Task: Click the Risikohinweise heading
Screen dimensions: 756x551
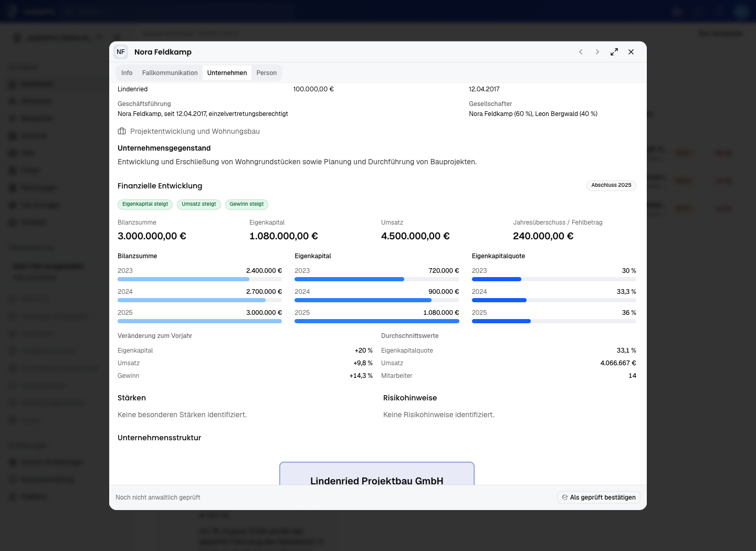Action: pyautogui.click(x=410, y=398)
